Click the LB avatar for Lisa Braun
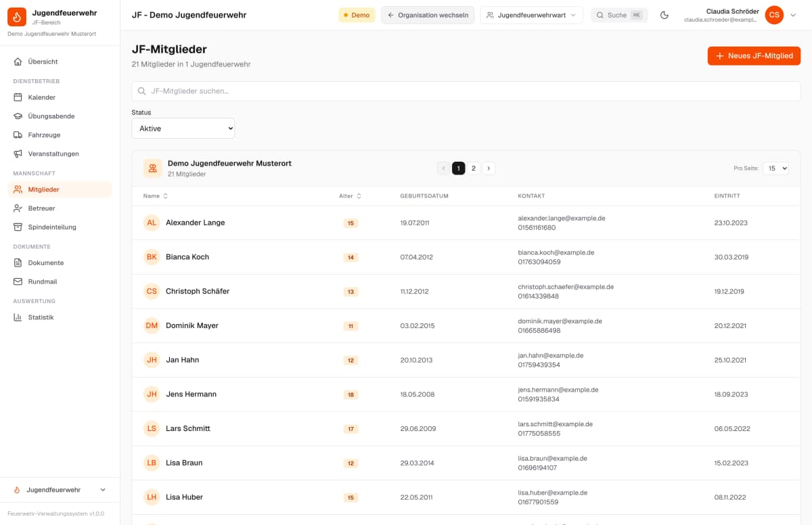Screen dimensions: 812x525 coord(152,463)
